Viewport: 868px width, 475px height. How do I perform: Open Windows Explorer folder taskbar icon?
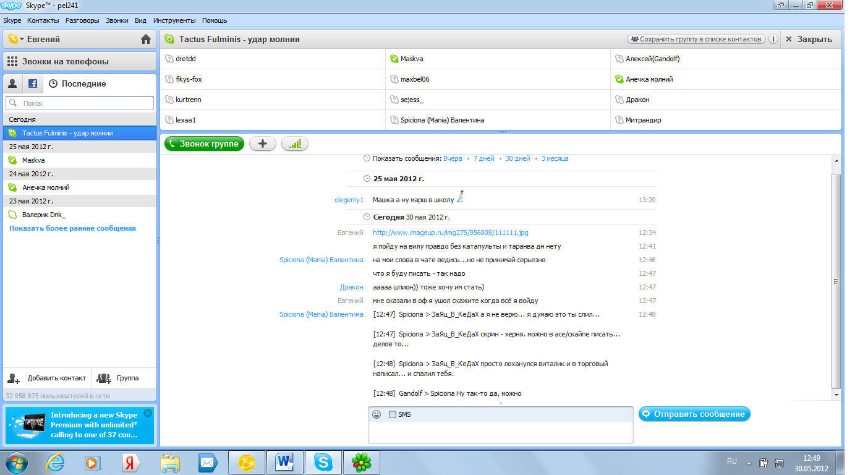pyautogui.click(x=169, y=462)
